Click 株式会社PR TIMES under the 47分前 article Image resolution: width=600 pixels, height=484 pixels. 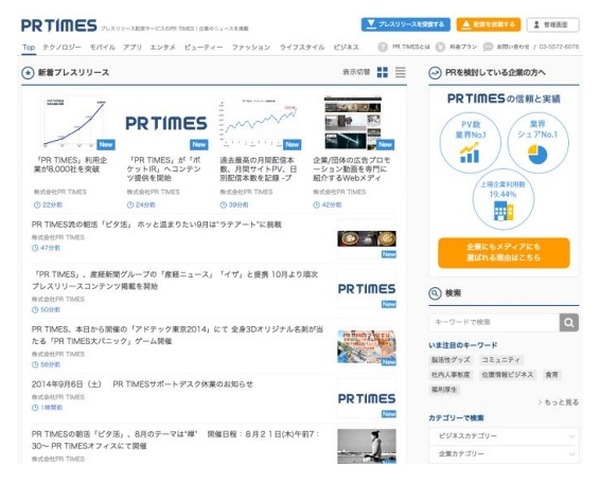(58, 237)
